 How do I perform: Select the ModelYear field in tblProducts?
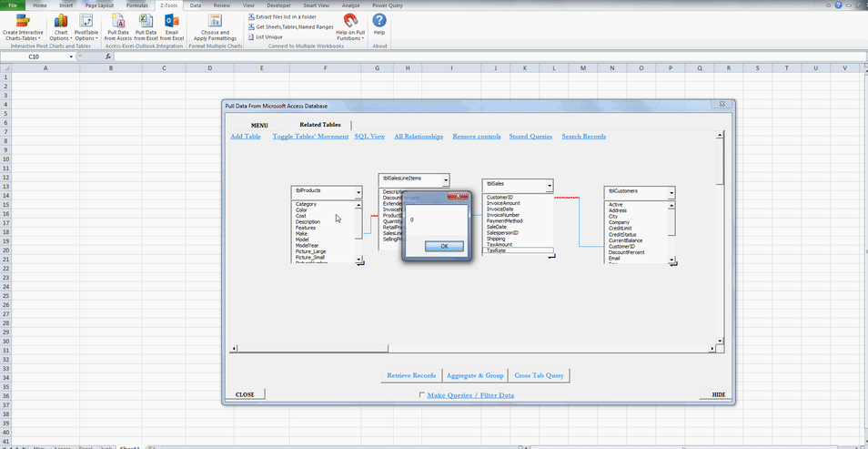[308, 246]
